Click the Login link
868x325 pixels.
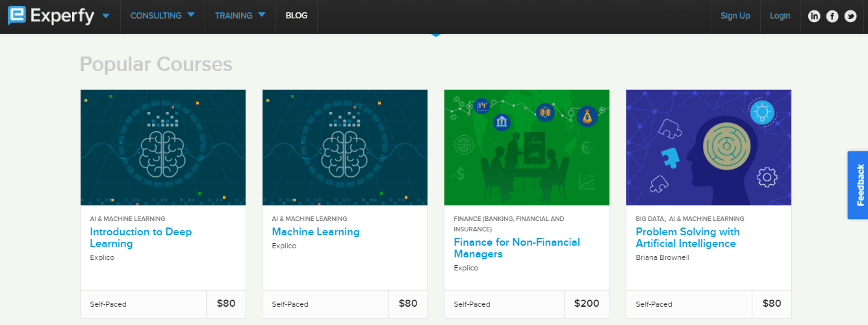tap(780, 16)
